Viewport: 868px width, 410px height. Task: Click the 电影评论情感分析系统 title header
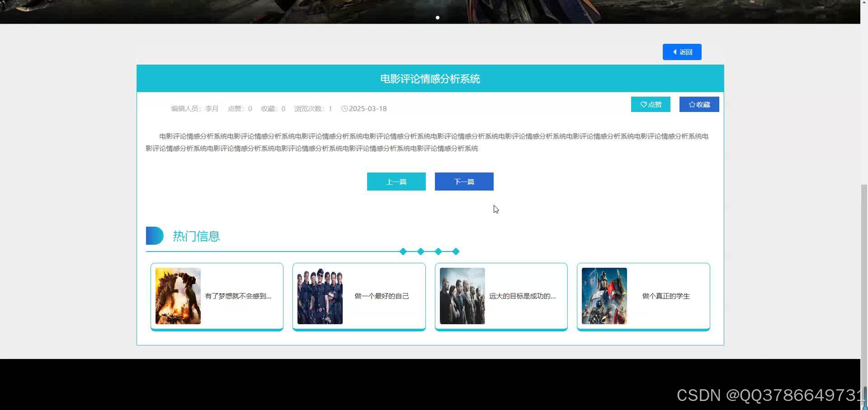(430, 79)
